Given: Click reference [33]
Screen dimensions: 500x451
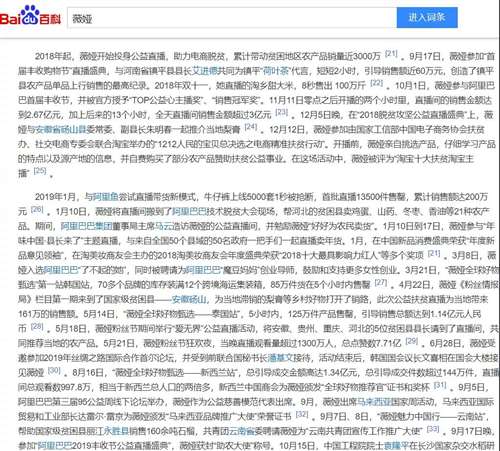Looking at the screenshot, I should (433, 429).
